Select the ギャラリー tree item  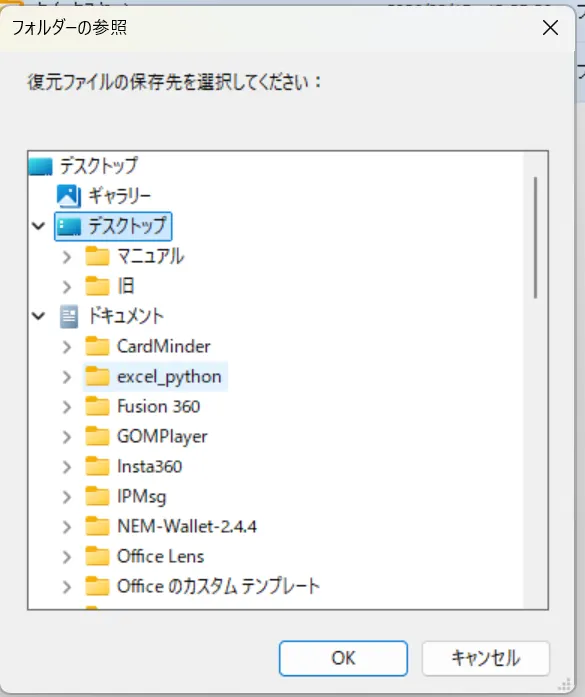point(120,196)
